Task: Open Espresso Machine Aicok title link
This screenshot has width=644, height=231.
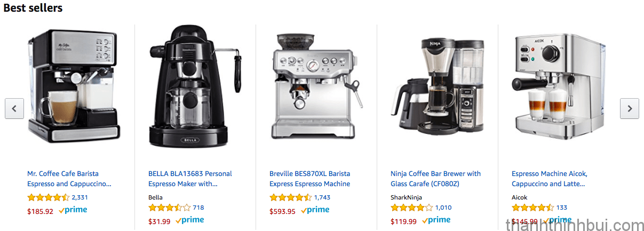Action: [x=550, y=179]
